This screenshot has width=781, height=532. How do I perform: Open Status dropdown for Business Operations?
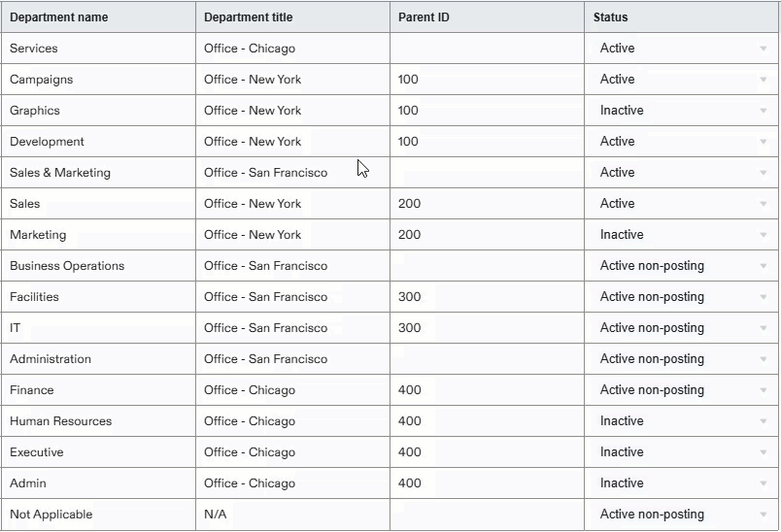click(763, 266)
